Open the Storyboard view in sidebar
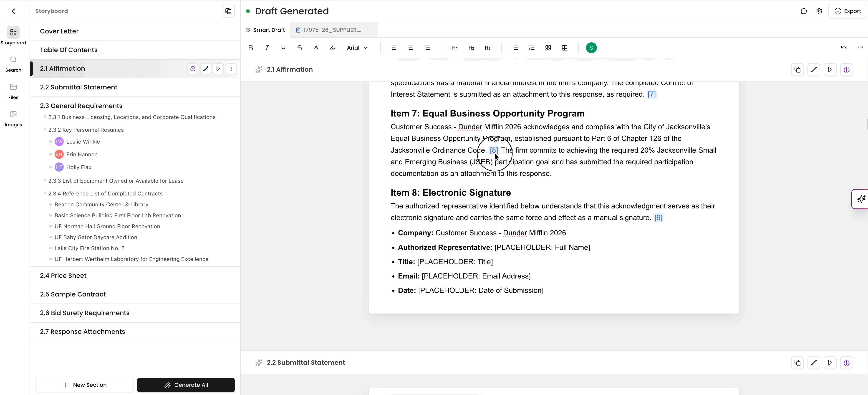The height and width of the screenshot is (395, 868). [13, 36]
